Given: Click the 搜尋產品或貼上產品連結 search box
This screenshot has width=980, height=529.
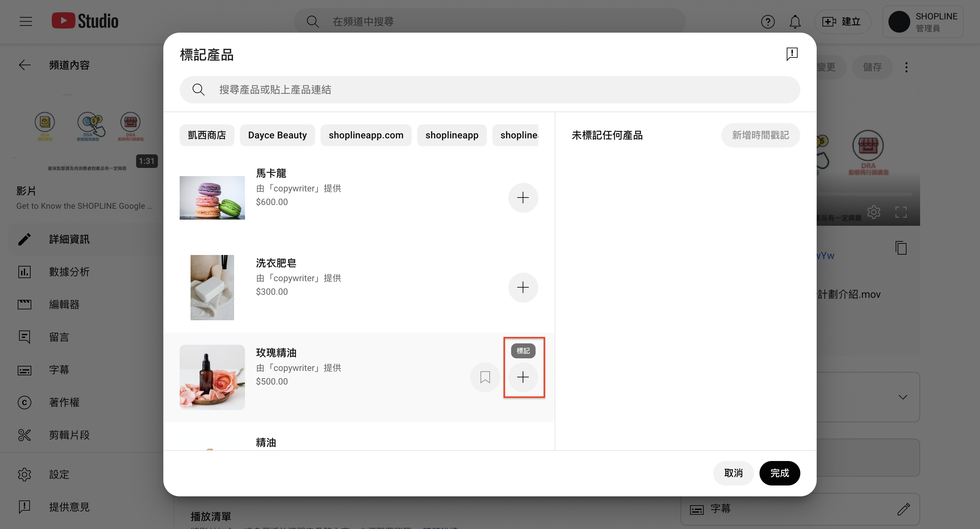Looking at the screenshot, I should pos(490,90).
